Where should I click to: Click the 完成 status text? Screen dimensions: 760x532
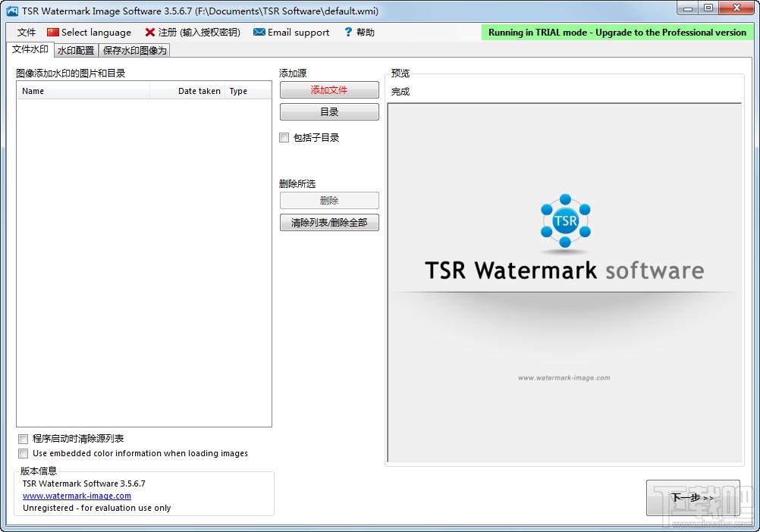(x=400, y=92)
